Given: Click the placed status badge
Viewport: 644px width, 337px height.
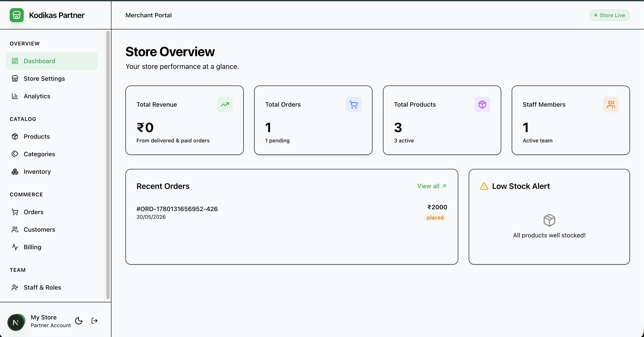Looking at the screenshot, I should (x=435, y=217).
